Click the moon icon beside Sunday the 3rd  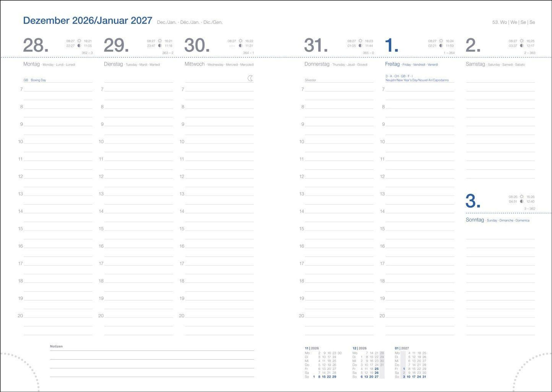pos(522,201)
